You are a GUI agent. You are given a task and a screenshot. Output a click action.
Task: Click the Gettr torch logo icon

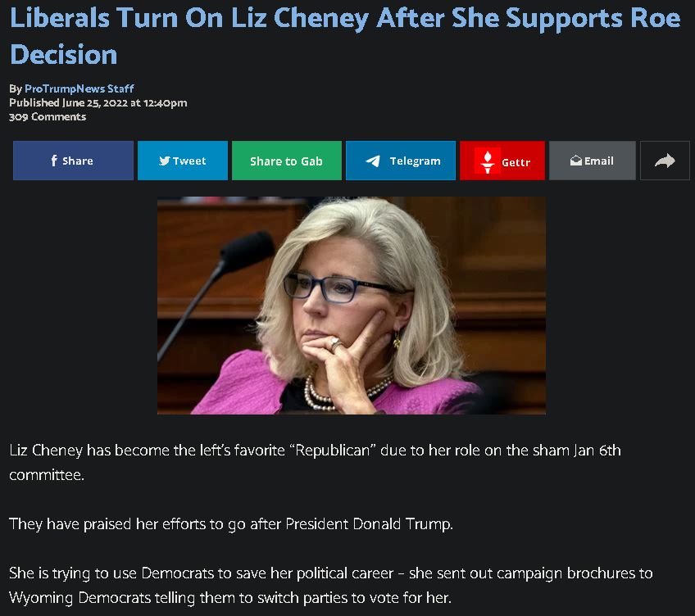[487, 161]
